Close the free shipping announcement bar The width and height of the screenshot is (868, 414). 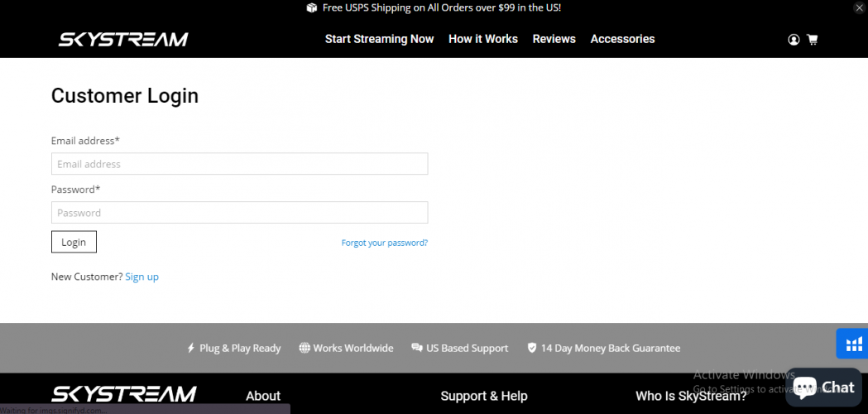click(x=859, y=7)
